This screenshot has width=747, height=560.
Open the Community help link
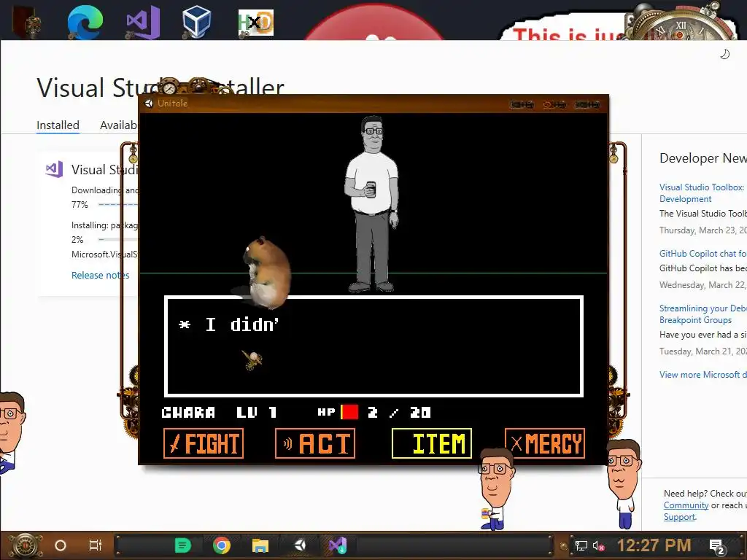(686, 505)
